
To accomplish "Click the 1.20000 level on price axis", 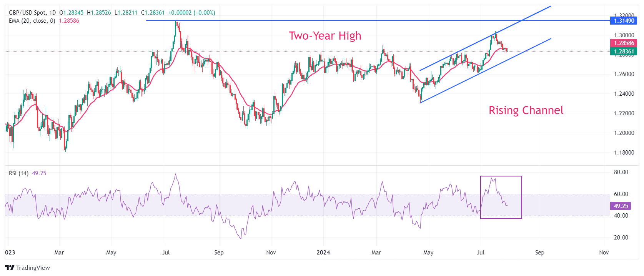I will pos(624,133).
